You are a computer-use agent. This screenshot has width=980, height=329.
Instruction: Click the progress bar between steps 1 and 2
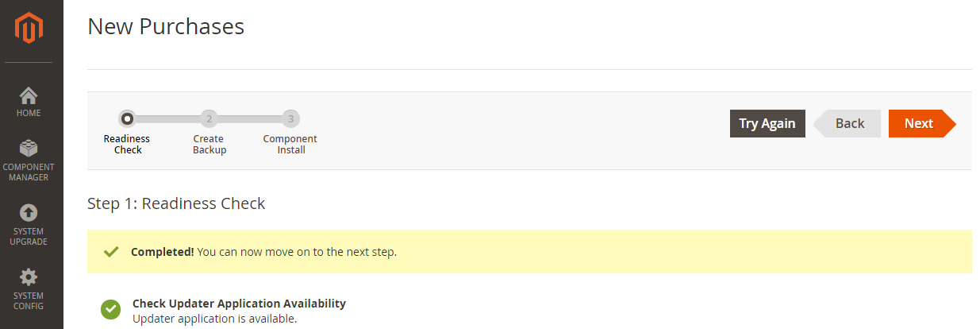tap(167, 119)
